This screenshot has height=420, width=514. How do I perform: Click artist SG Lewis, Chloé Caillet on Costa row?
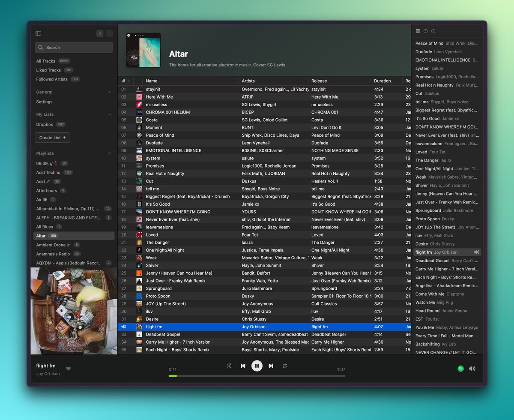click(265, 120)
